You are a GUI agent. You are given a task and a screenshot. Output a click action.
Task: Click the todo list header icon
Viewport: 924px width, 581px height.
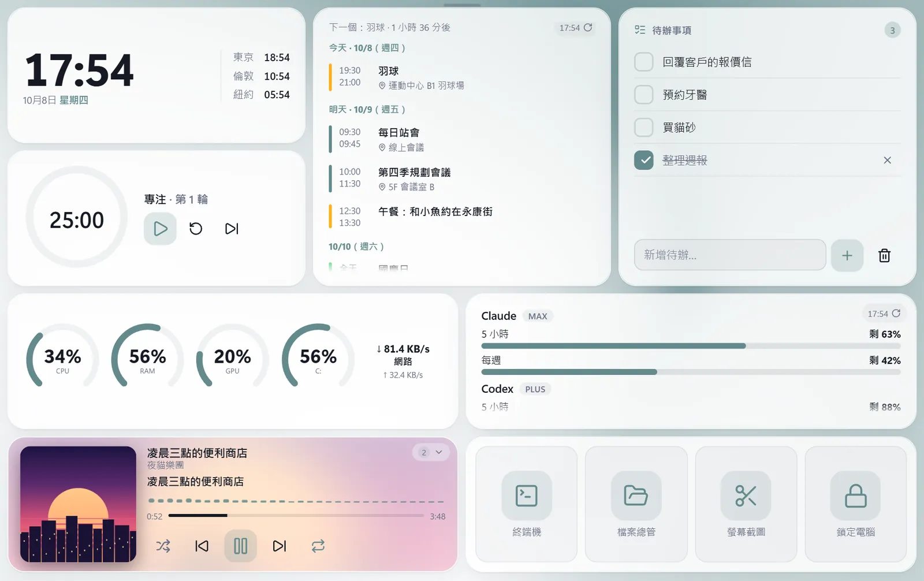pos(640,29)
